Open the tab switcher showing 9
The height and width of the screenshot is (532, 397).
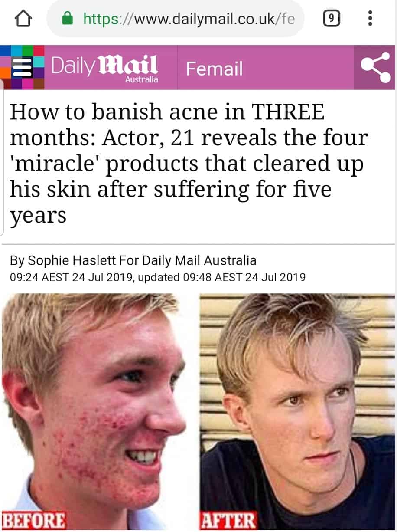click(x=331, y=19)
